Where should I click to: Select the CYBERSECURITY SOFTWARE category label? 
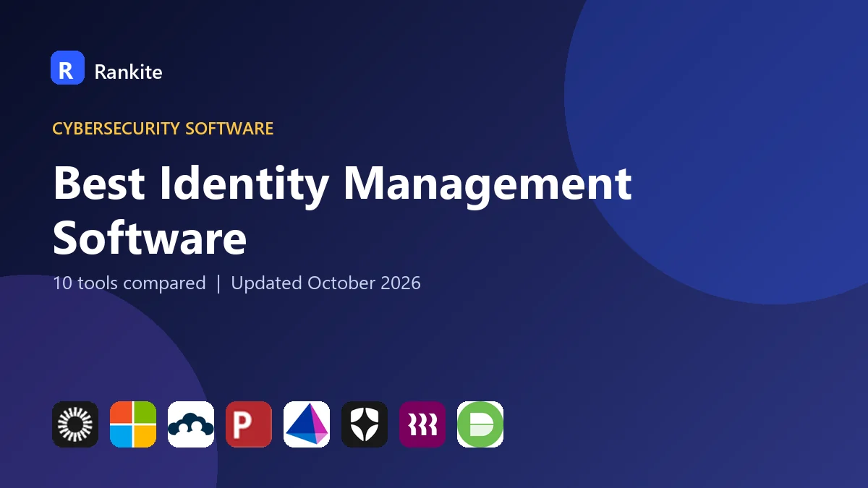coord(163,129)
